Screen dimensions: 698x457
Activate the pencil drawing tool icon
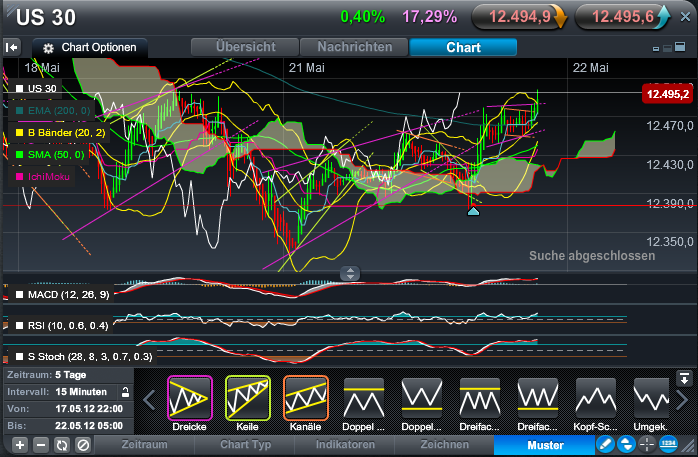605,444
